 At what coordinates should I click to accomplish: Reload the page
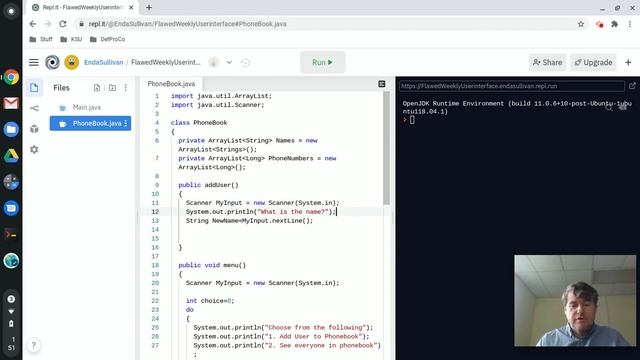[x=62, y=24]
